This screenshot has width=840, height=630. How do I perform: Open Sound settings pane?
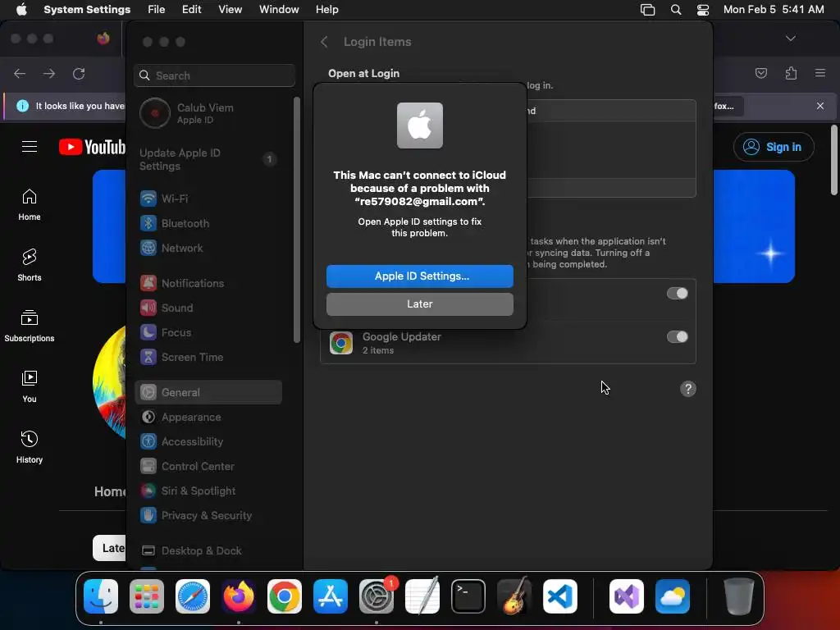click(x=209, y=308)
